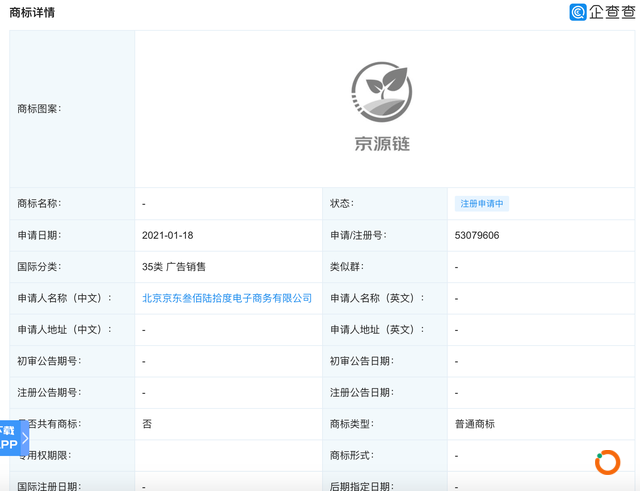The width and height of the screenshot is (640, 491).
Task: Click the 商标形式 label
Action: (351, 455)
